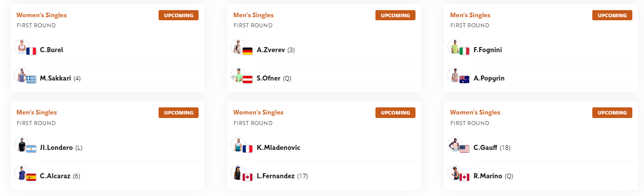Click the Spanish flag beside C.Alcaraz
The width and height of the screenshot is (644, 196).
point(31,177)
